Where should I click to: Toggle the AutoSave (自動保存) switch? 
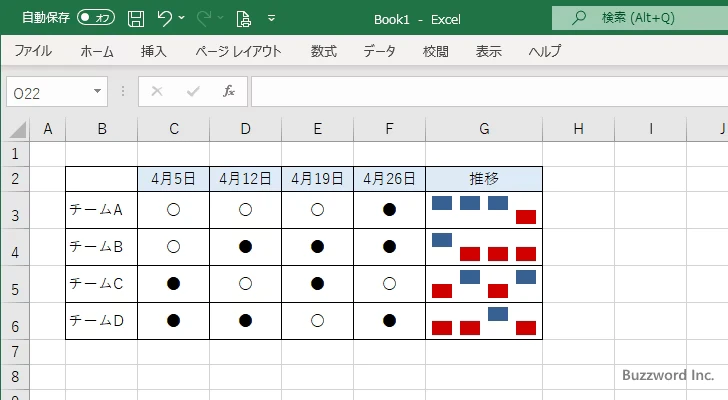pyautogui.click(x=96, y=18)
